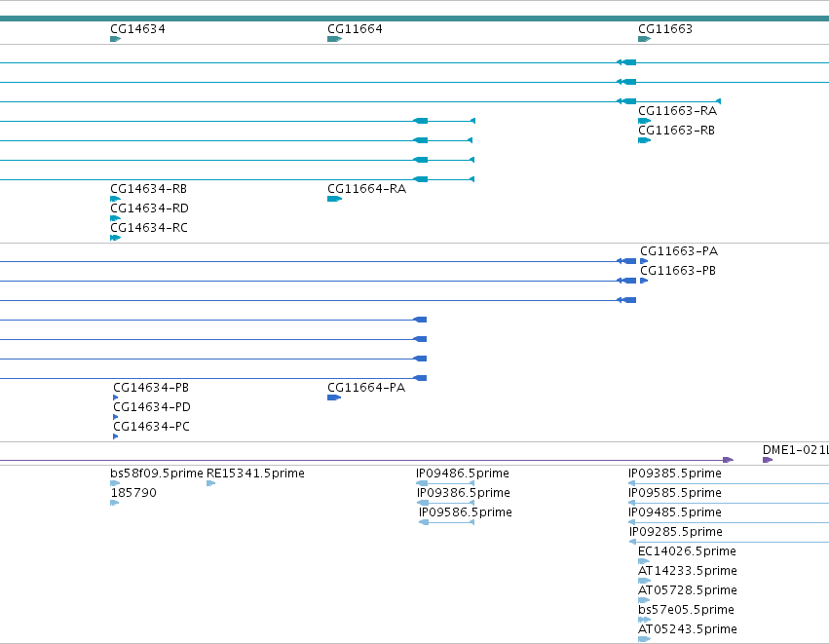Select the EC14026.5prime EST glyph
Viewport: 829px width, 644px height.
644,561
